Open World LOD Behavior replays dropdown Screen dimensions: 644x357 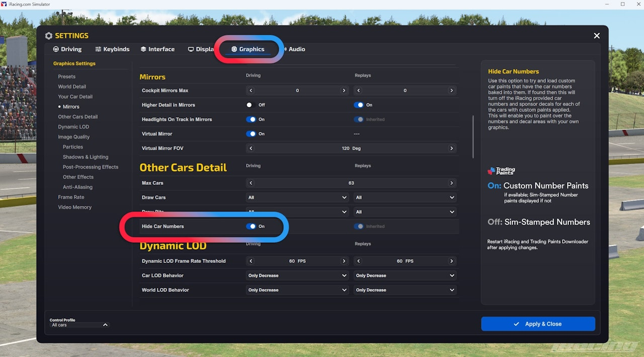coord(405,290)
